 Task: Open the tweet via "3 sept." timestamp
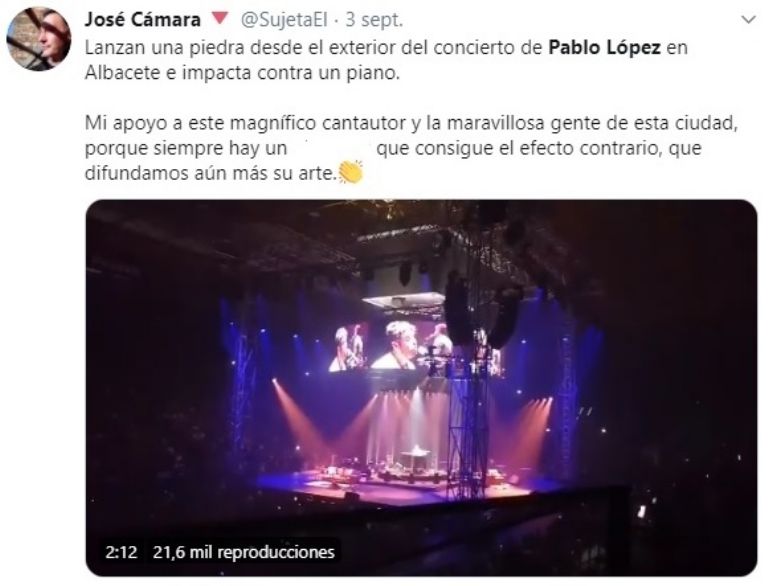click(x=374, y=20)
